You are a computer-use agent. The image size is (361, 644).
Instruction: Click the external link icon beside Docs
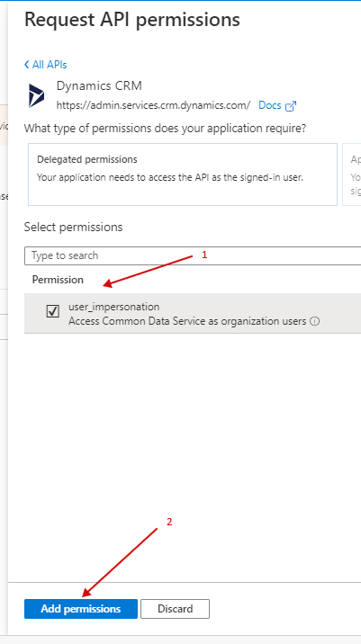291,106
